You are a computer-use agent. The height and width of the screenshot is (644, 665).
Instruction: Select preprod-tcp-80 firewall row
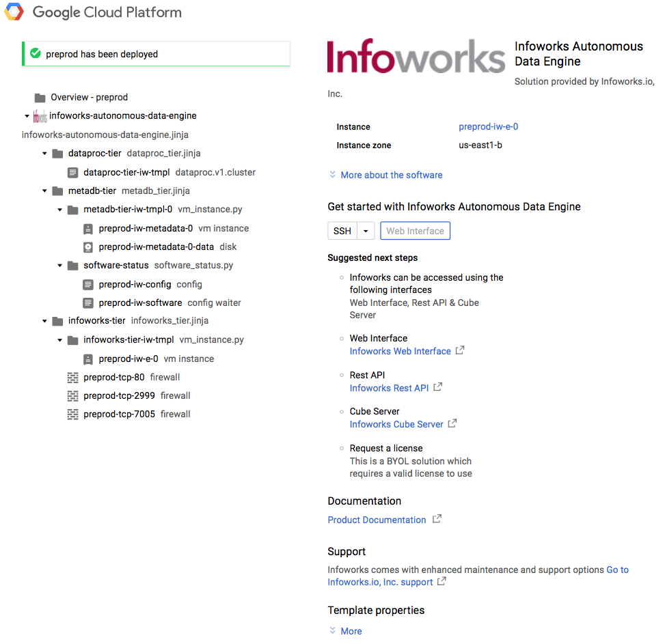coord(124,378)
